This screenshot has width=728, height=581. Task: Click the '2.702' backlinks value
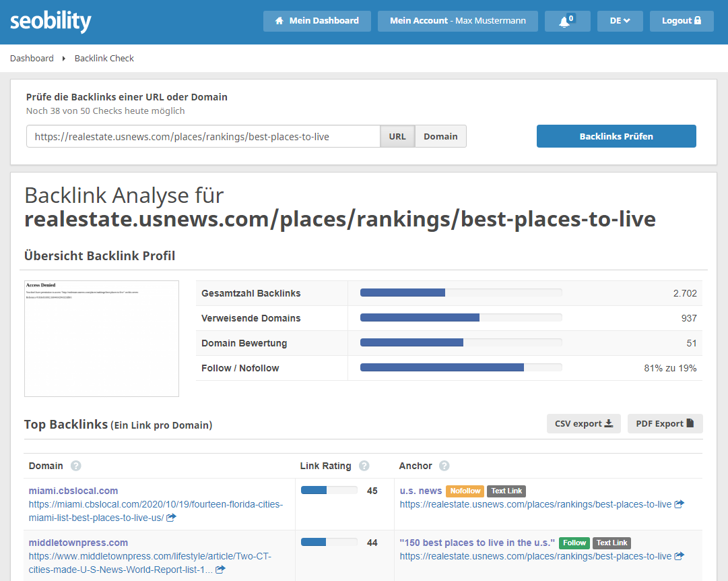tap(685, 293)
